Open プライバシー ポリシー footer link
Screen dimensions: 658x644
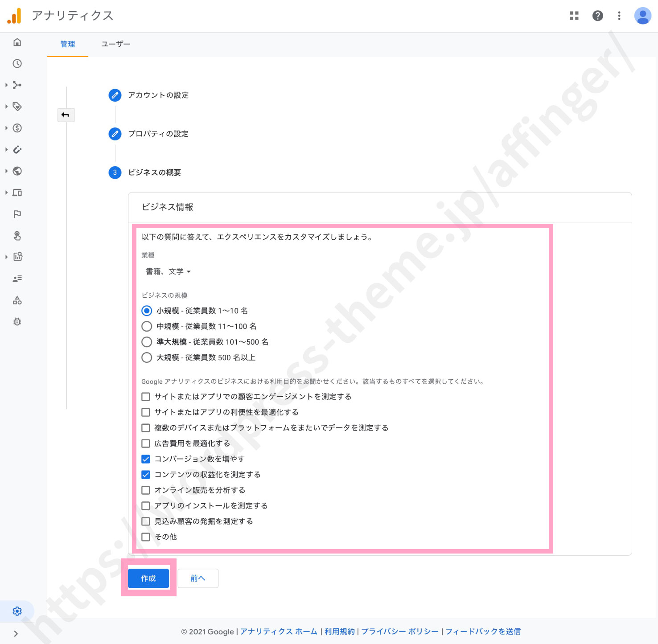pyautogui.click(x=400, y=632)
